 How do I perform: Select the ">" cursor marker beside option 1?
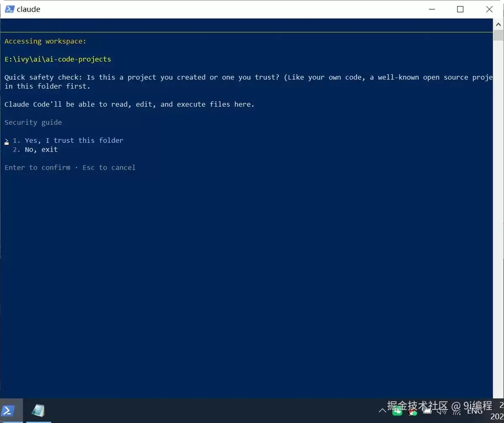(7, 141)
